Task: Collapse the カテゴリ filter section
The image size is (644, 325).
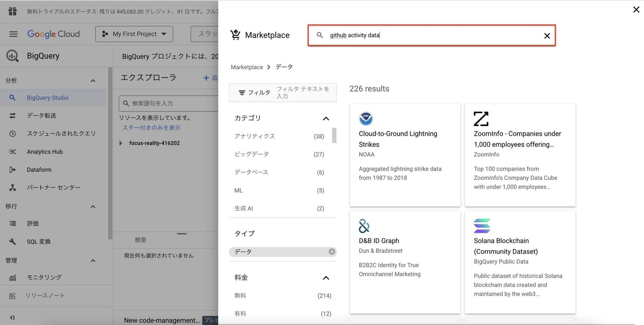Action: pos(326,118)
